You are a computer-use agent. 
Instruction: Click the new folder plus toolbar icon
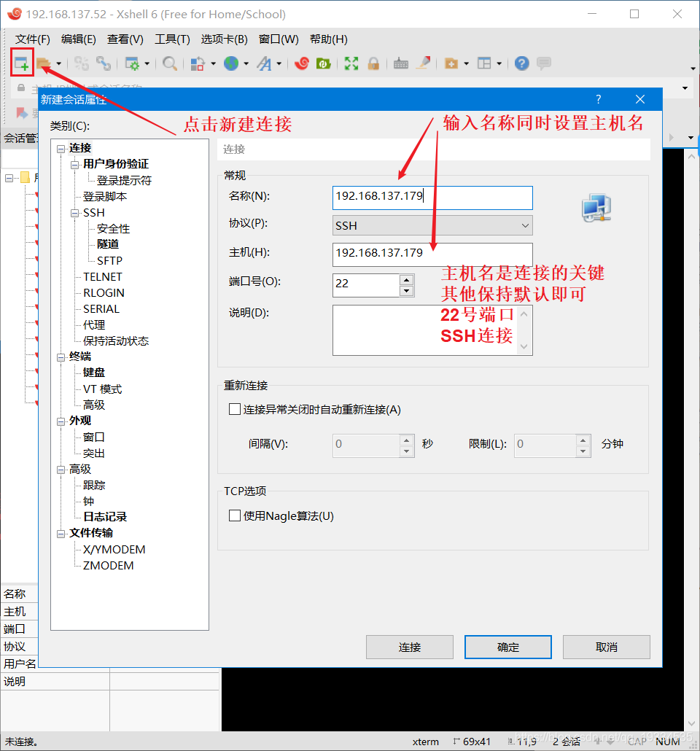coord(451,63)
